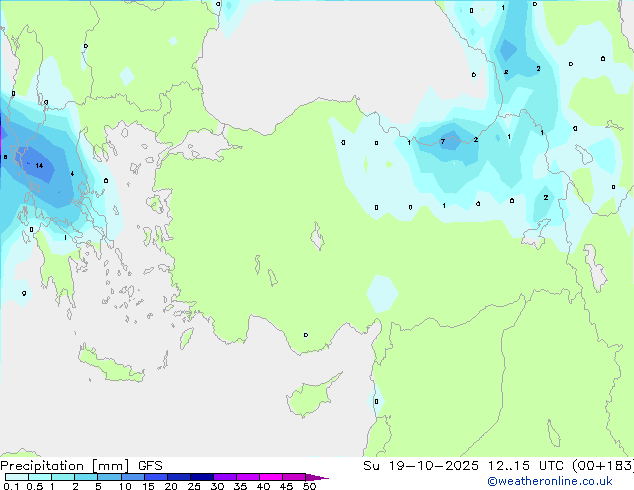The width and height of the screenshot is (634, 490).
Task: Click the weatheronline.co.uk copyright link
Action: coord(550,481)
